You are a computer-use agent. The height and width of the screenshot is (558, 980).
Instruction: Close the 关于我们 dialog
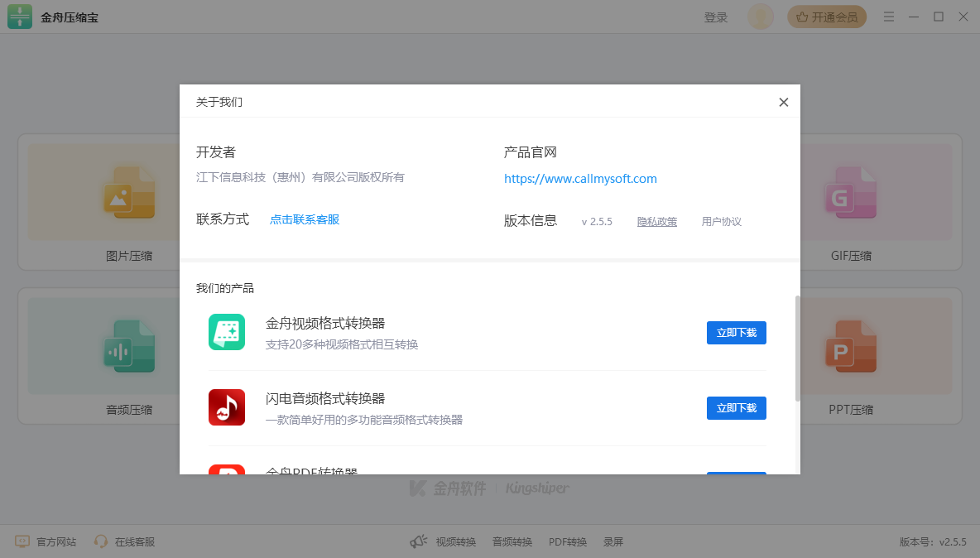tap(783, 103)
